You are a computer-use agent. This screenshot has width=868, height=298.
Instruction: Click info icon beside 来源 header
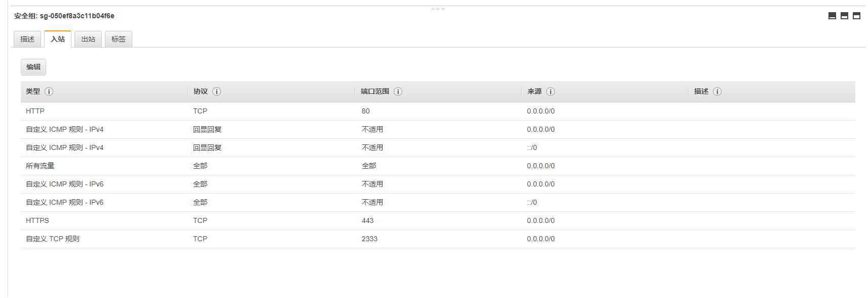[x=550, y=92]
